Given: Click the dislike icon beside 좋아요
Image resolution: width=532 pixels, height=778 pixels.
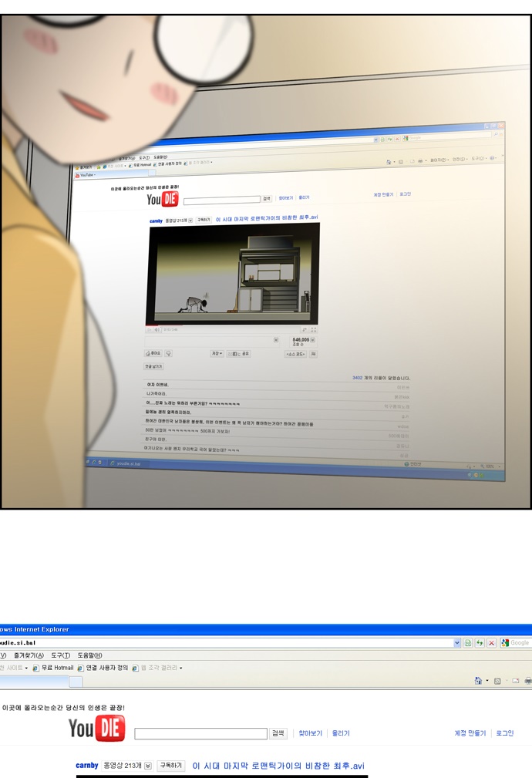Looking at the screenshot, I should tap(169, 353).
